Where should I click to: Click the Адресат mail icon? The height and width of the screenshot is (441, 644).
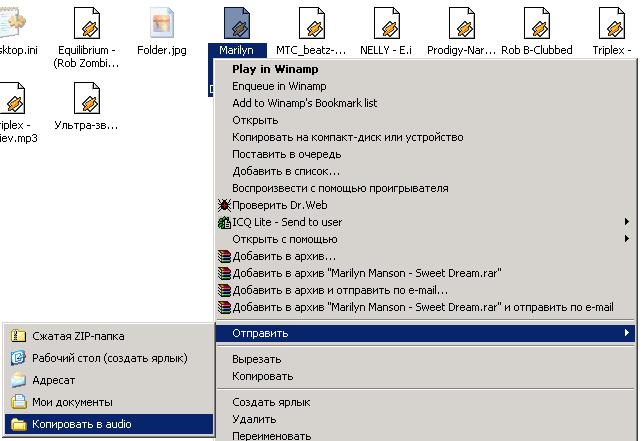pos(18,380)
